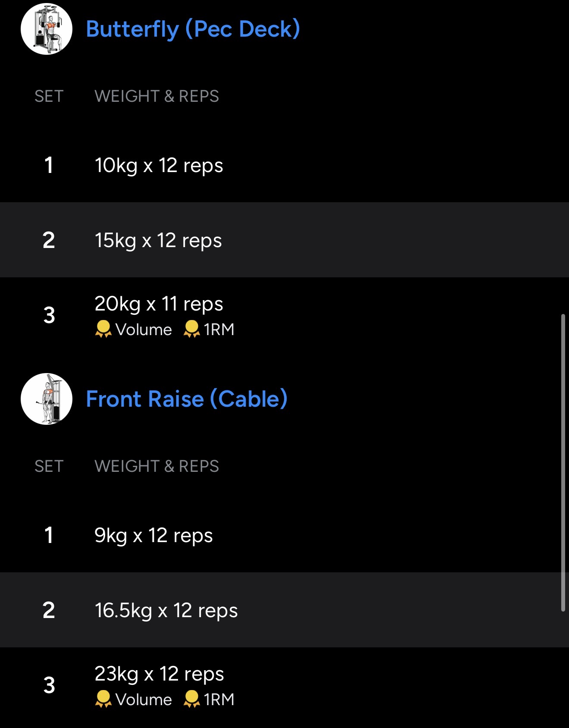The image size is (569, 728).
Task: Tap Volume medal icon on 23kg set
Action: [103, 699]
